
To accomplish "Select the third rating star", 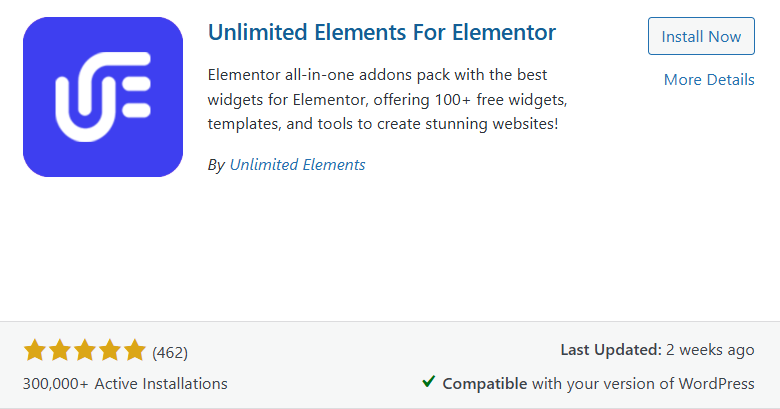I will 85,351.
